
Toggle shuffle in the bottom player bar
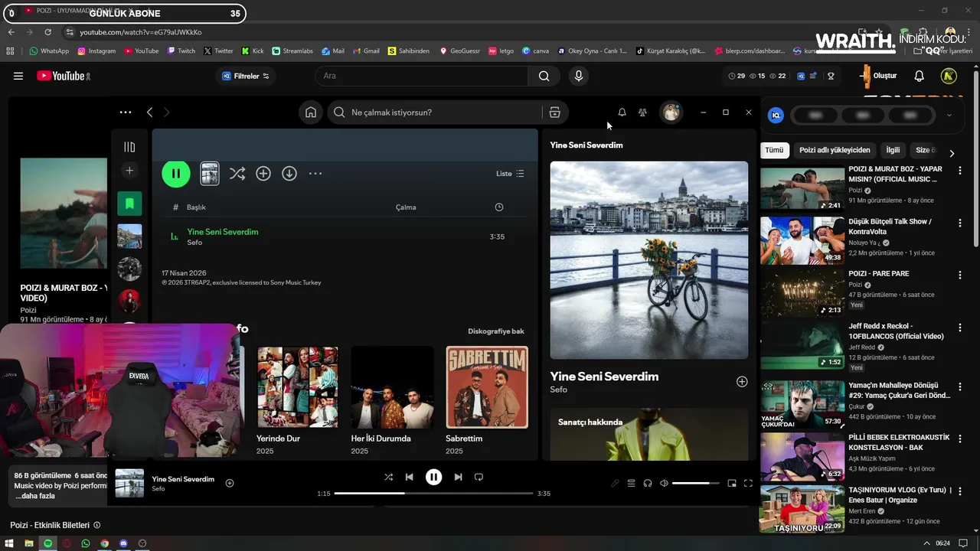pos(388,477)
